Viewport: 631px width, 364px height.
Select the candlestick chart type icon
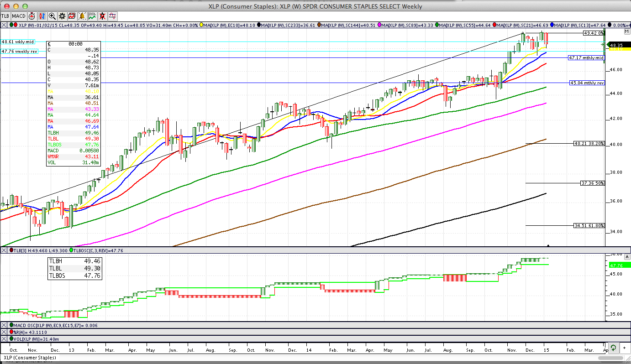[42, 16]
